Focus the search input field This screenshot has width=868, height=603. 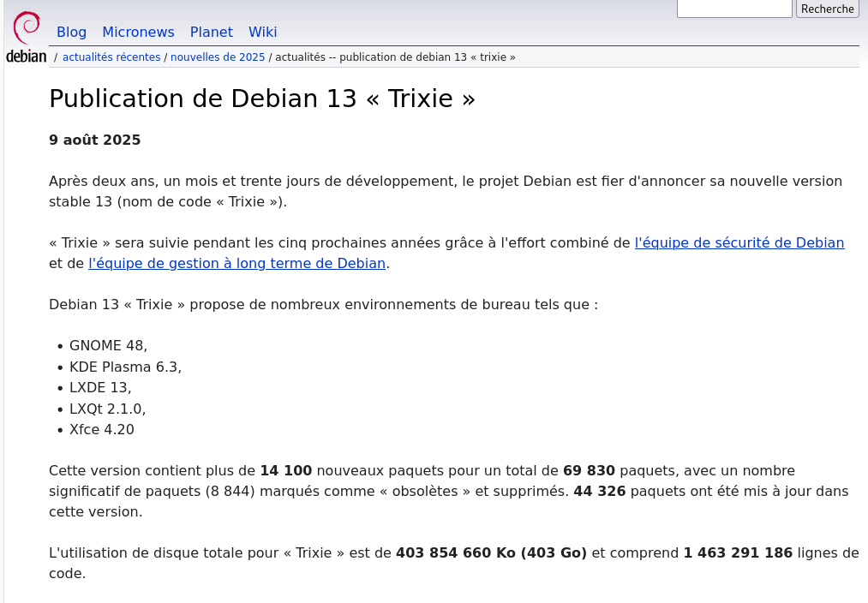pyautogui.click(x=734, y=9)
